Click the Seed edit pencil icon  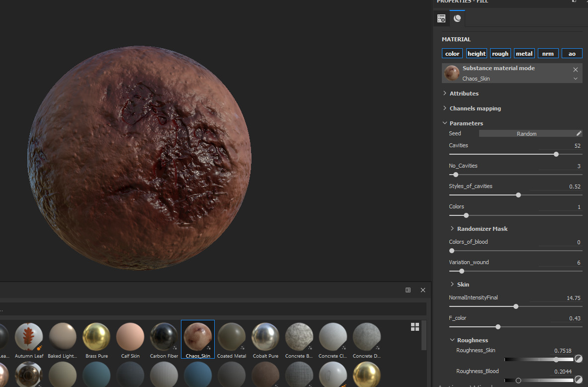tap(579, 133)
